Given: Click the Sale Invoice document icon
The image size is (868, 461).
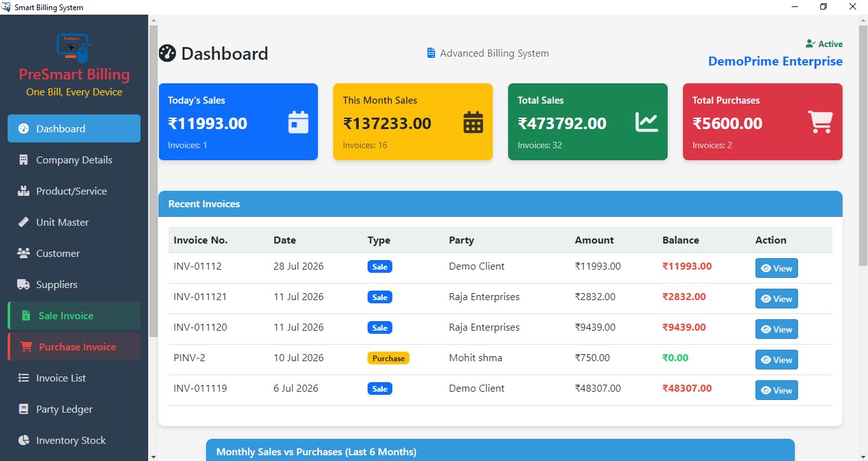Looking at the screenshot, I should [26, 315].
